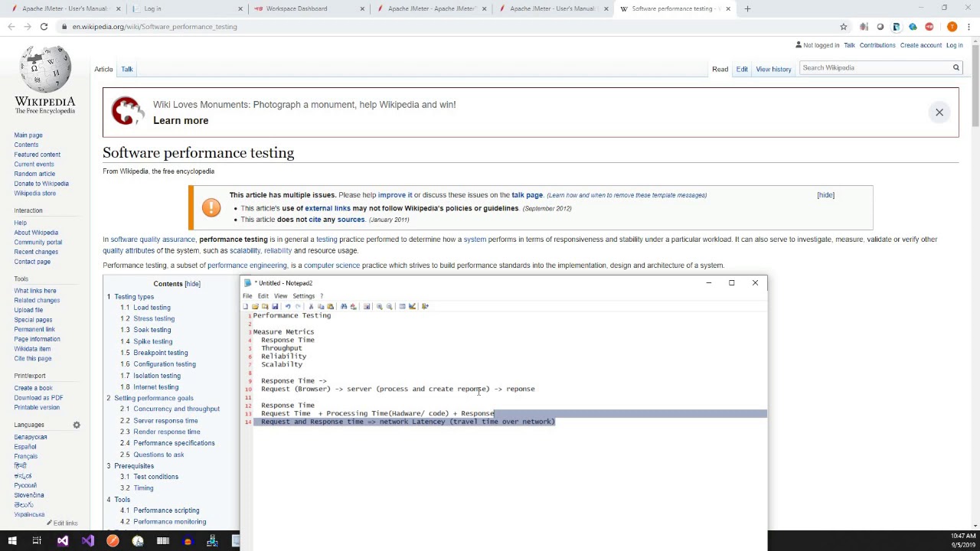The width and height of the screenshot is (980, 551).
Task: Click Paste clipboard icon in Notepad2
Action: pyautogui.click(x=330, y=306)
